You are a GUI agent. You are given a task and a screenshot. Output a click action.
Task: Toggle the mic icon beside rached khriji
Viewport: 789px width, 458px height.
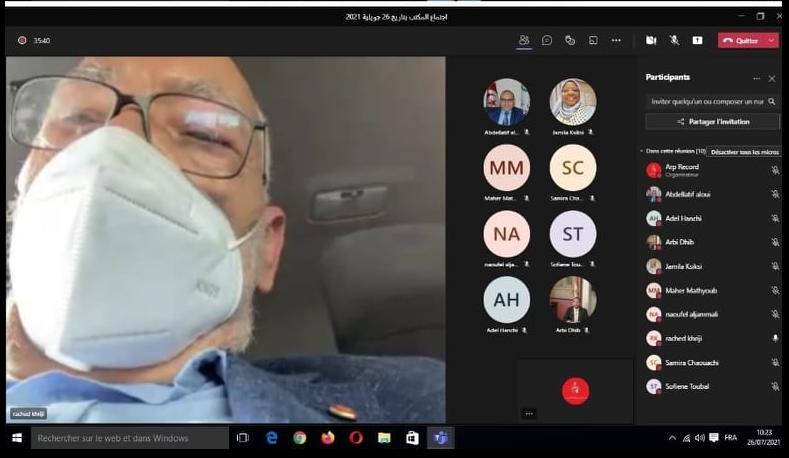pyautogui.click(x=775, y=338)
